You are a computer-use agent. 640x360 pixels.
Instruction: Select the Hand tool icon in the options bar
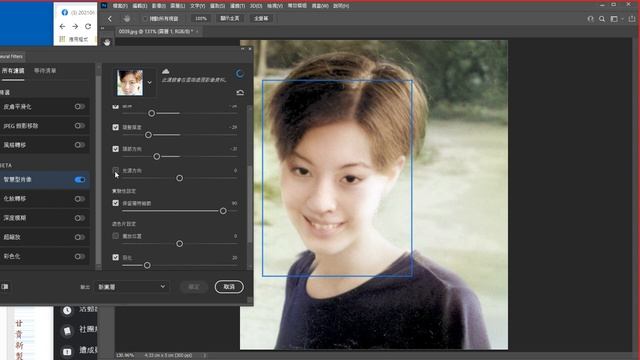pos(127,19)
